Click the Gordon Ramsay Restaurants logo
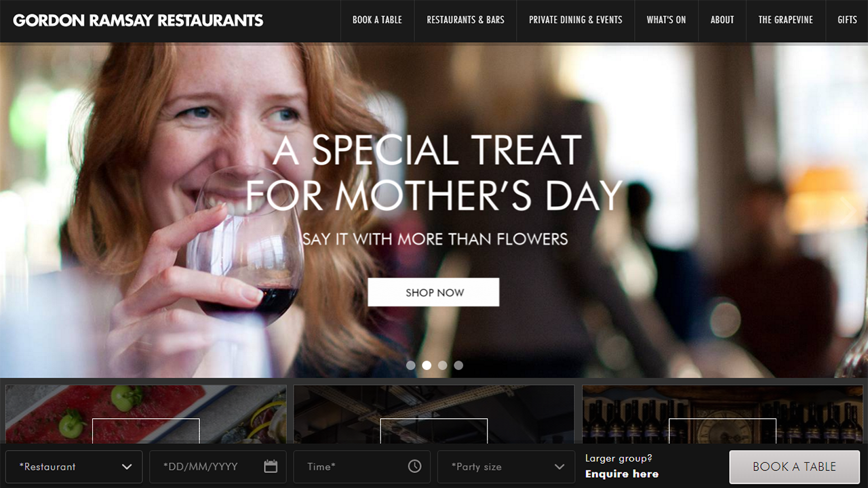This screenshot has width=868, height=488. [138, 20]
